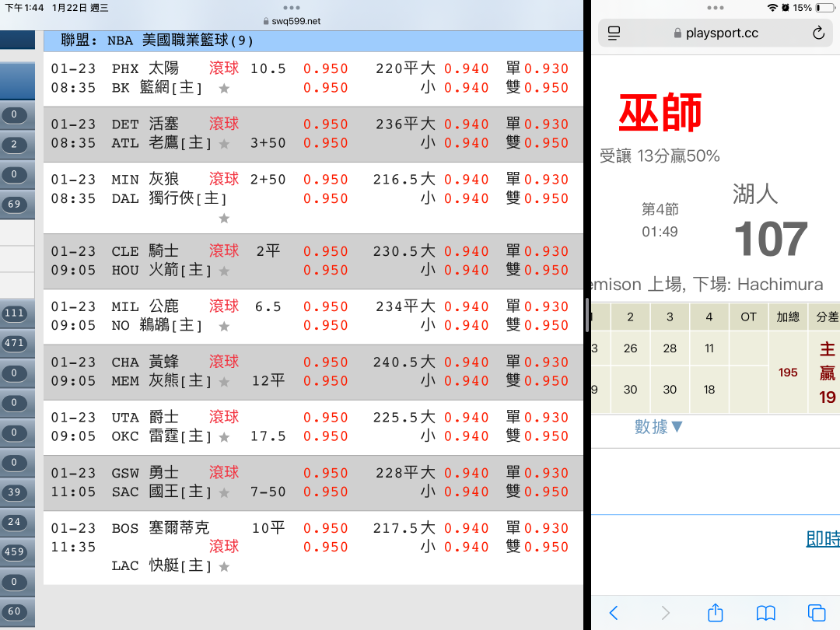The image size is (840, 630).
Task: Select the 39 badge in left sidebar
Action: pos(15,492)
